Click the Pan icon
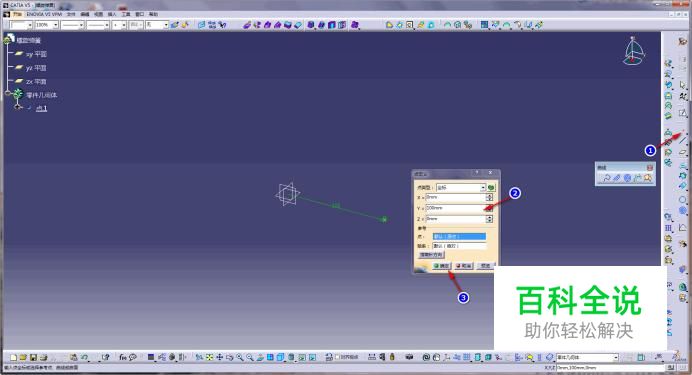The height and width of the screenshot is (375, 692). [x=219, y=357]
